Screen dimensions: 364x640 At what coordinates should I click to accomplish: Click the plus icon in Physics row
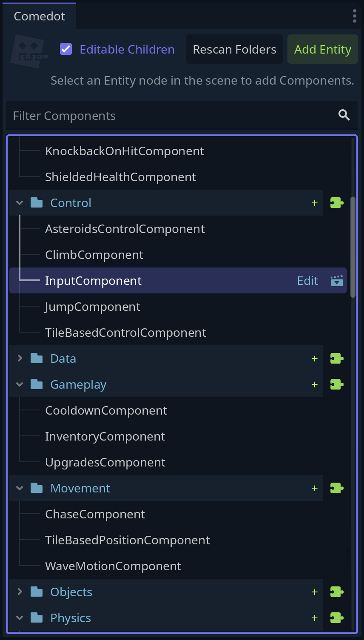pyautogui.click(x=315, y=618)
